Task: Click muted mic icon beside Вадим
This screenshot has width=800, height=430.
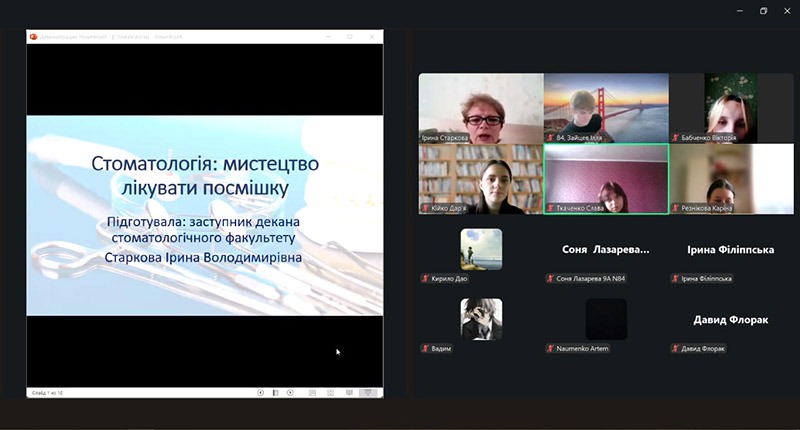Action: coord(426,348)
